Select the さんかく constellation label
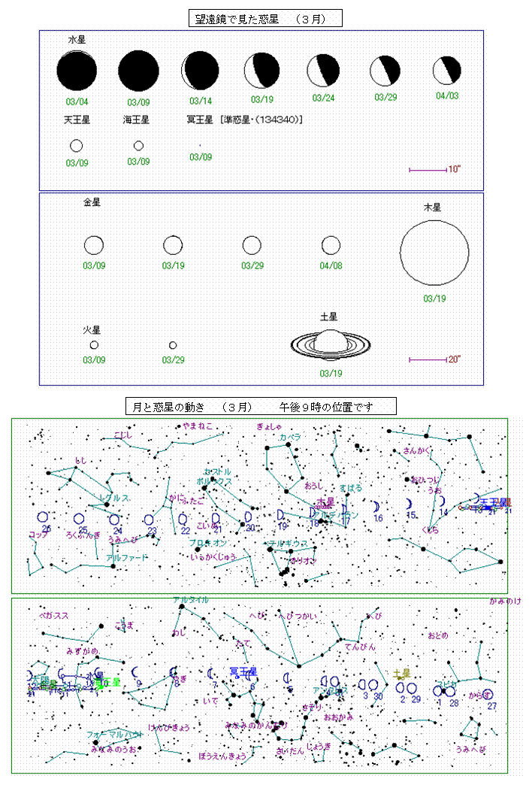532x785 pixels. pyautogui.click(x=416, y=450)
